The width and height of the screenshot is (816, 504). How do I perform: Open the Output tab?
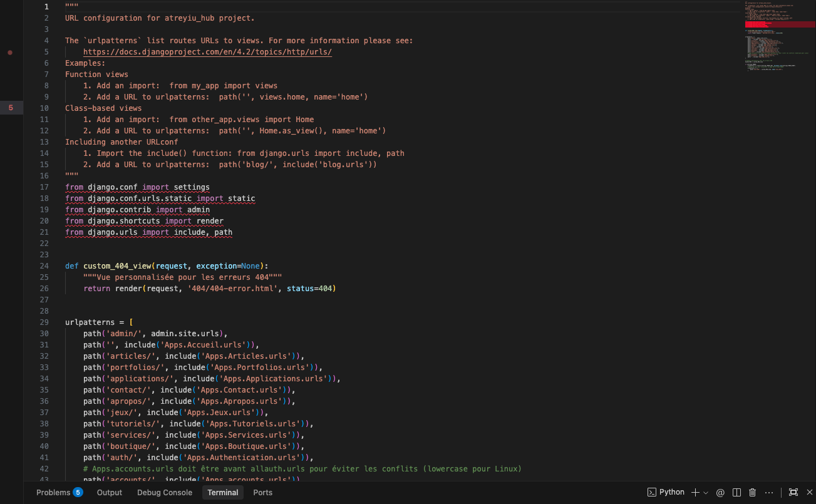pyautogui.click(x=110, y=493)
